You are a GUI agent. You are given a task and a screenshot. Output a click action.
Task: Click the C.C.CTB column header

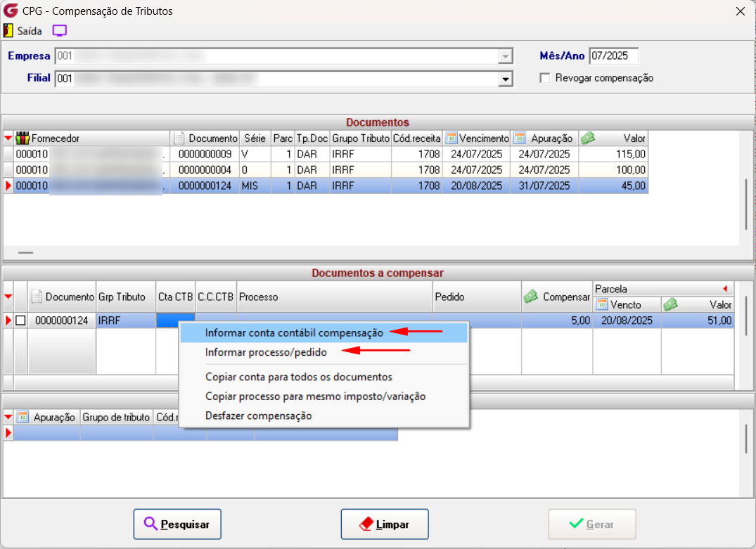pyautogui.click(x=216, y=297)
